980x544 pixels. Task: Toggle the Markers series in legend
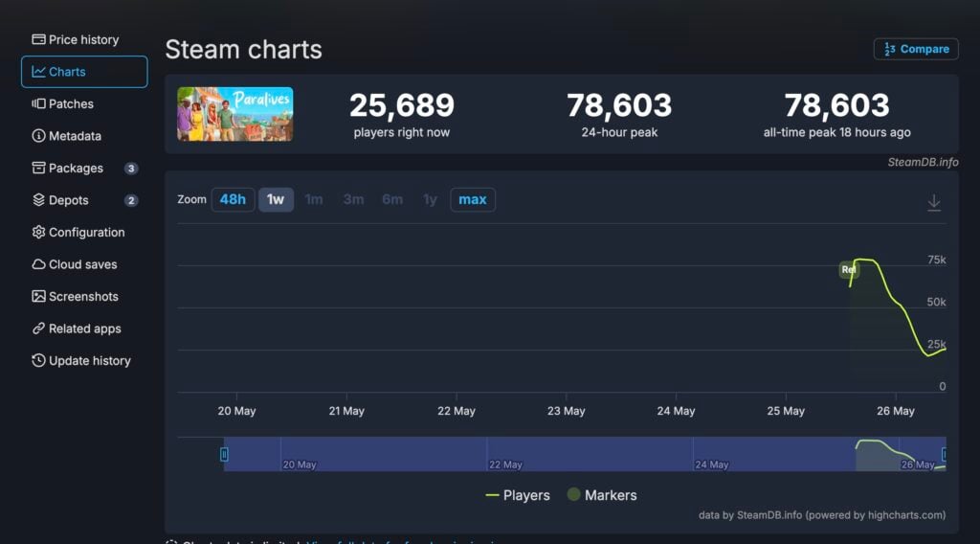(602, 495)
